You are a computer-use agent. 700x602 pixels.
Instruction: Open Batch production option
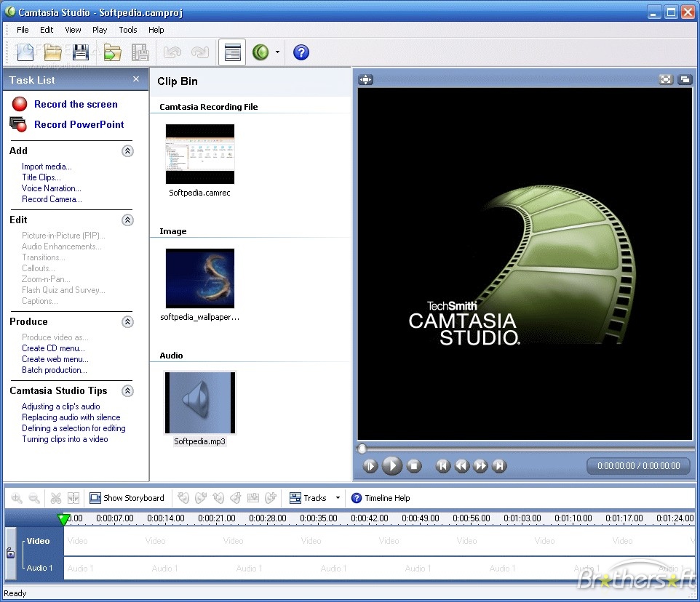pyautogui.click(x=55, y=370)
